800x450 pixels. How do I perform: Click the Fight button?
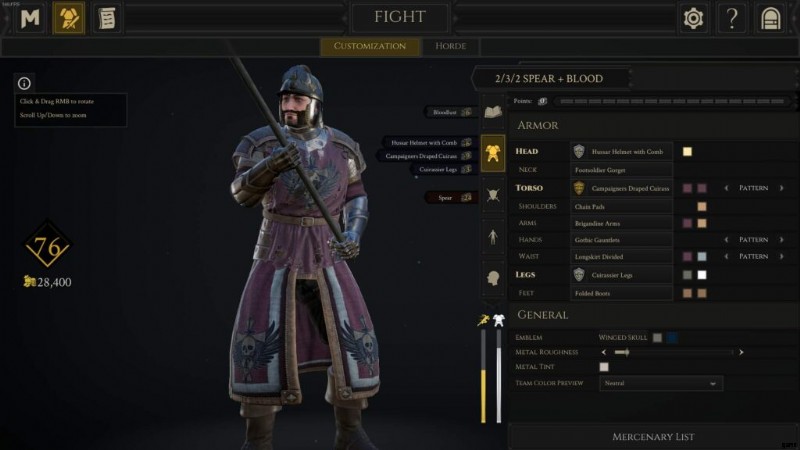coord(399,17)
